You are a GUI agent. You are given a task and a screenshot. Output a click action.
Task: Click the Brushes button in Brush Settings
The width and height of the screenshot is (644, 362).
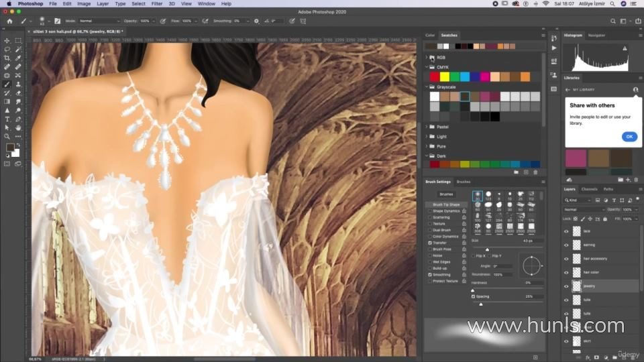point(446,194)
